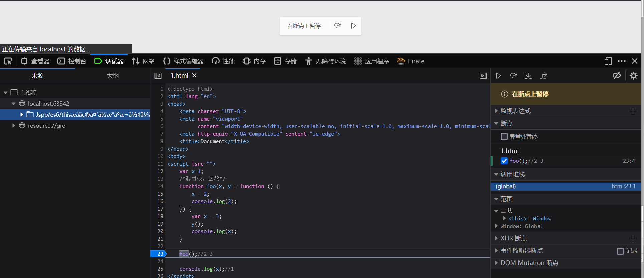Viewport: 644px width, 278px height.
Task: Open the 应用程序 Application tab
Action: tap(372, 61)
